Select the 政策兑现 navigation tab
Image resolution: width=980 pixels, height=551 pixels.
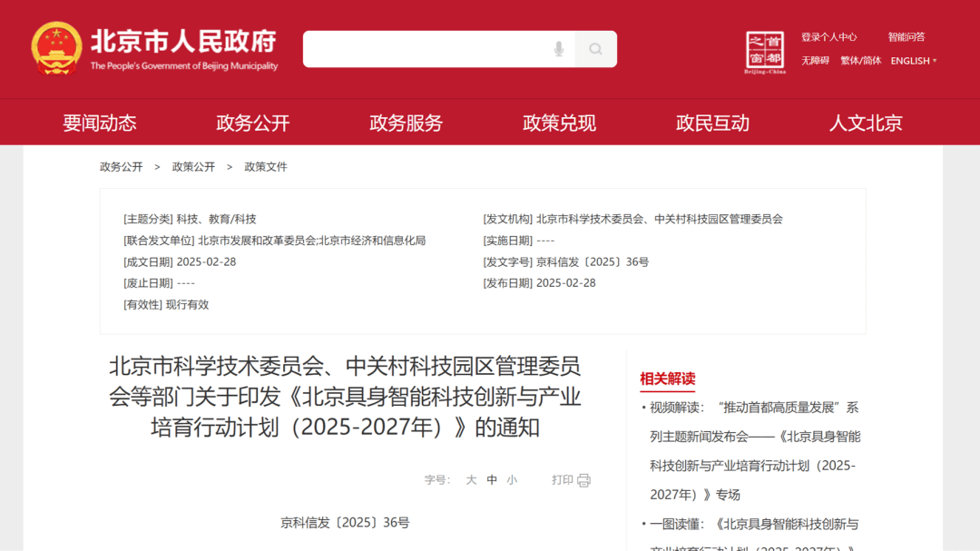pos(559,123)
